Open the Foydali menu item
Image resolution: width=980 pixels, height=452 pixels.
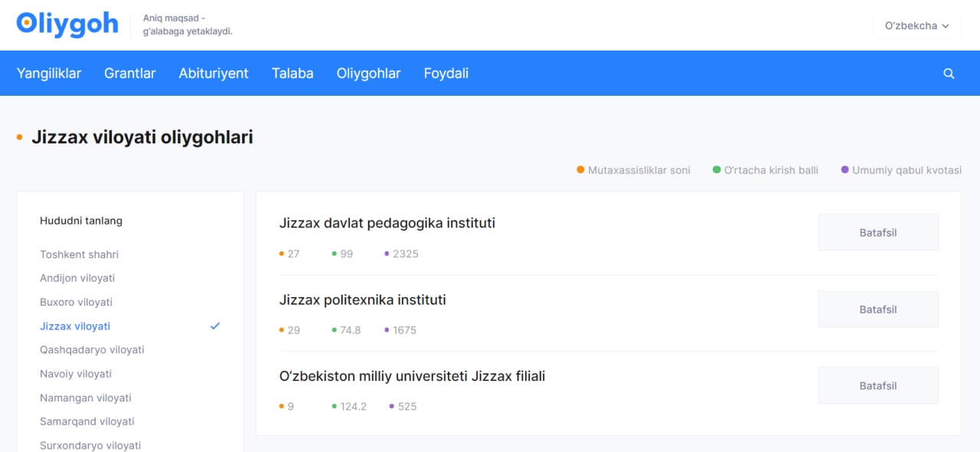446,74
